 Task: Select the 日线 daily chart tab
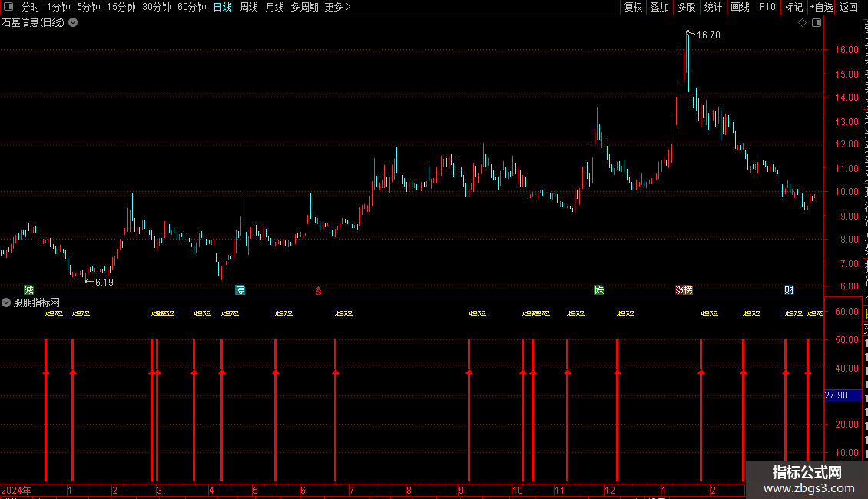223,7
